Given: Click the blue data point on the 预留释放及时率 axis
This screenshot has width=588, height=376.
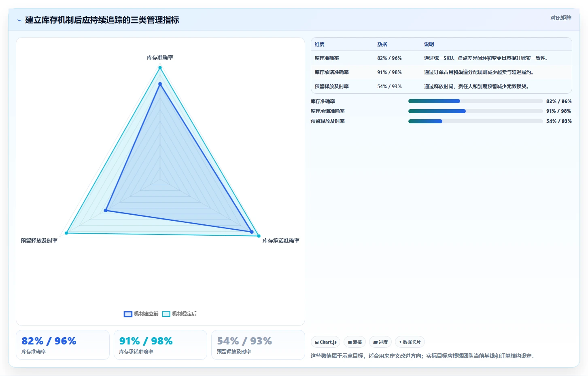Looking at the screenshot, I should coord(106,210).
